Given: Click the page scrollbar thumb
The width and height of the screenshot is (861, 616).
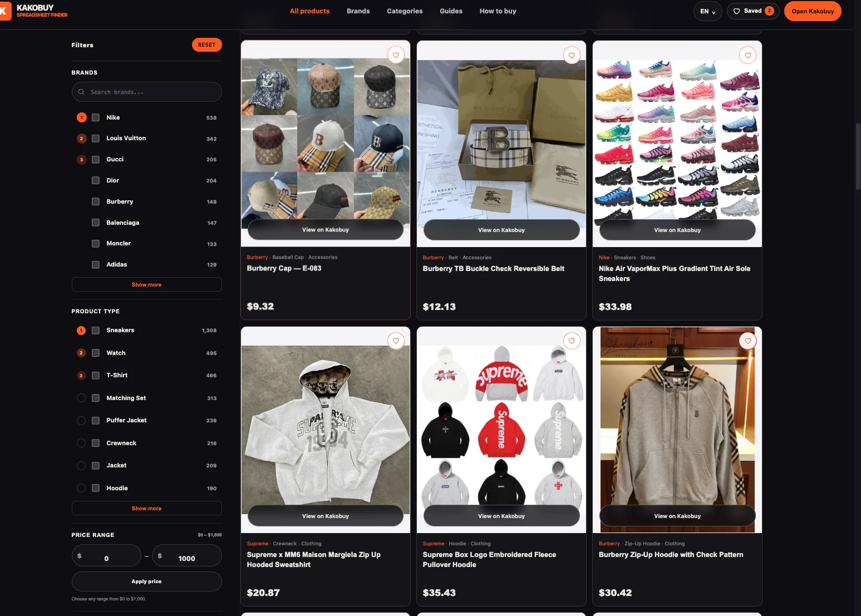Looking at the screenshot, I should point(858,156).
